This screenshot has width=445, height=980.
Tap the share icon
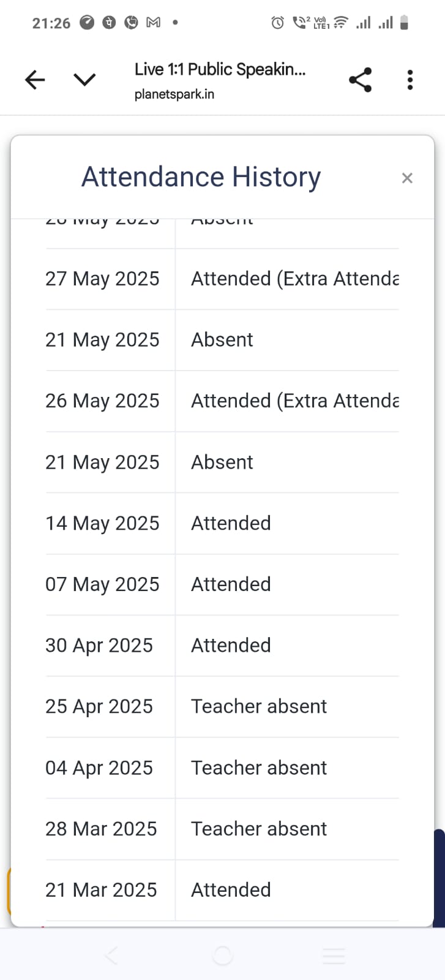[361, 80]
